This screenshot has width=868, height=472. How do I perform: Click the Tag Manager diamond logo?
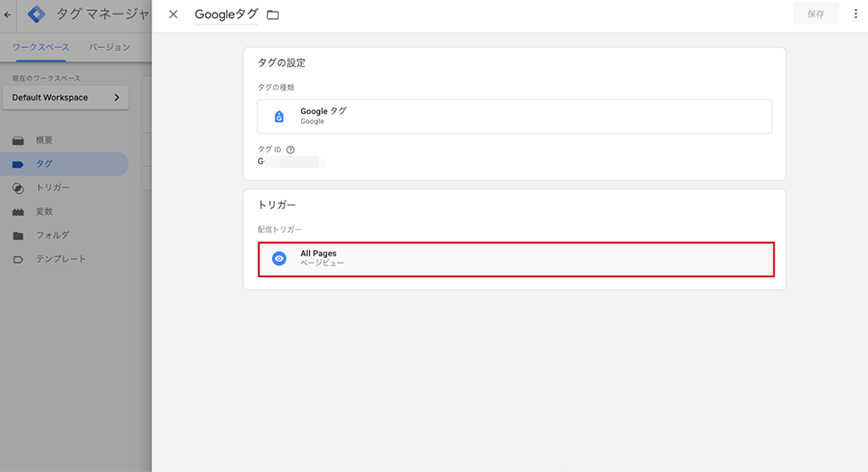point(36,14)
